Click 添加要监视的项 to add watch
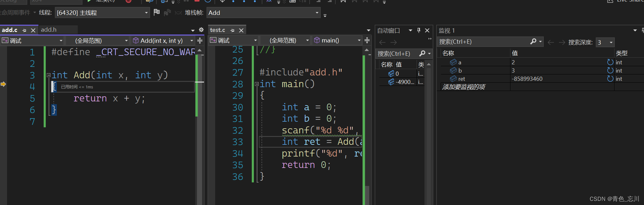The image size is (644, 205). [463, 87]
